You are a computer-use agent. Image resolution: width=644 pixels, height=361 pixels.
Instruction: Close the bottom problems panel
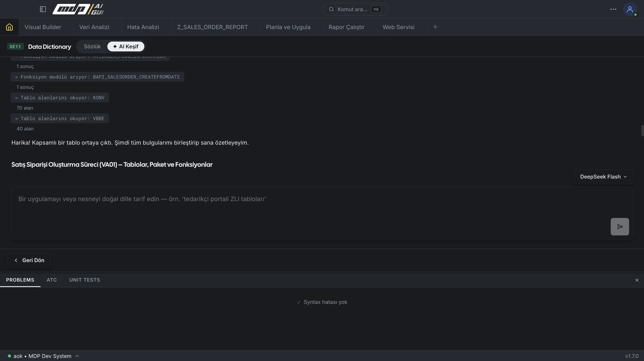pyautogui.click(x=637, y=280)
